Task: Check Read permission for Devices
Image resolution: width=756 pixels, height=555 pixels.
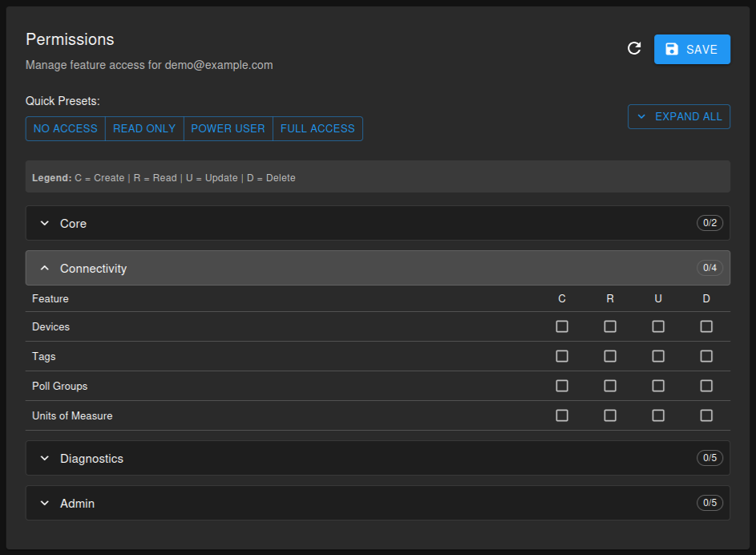Action: 610,326
